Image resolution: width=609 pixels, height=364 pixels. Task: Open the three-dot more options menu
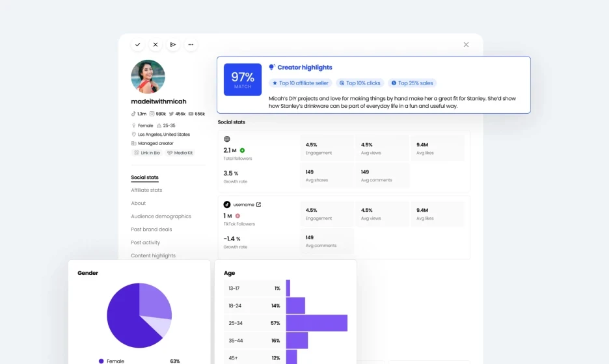(191, 45)
